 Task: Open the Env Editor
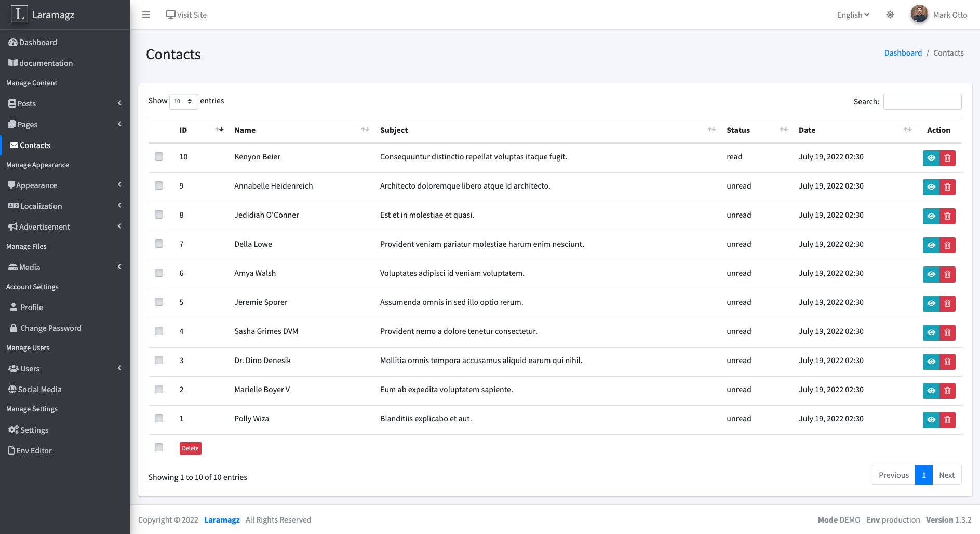(34, 450)
